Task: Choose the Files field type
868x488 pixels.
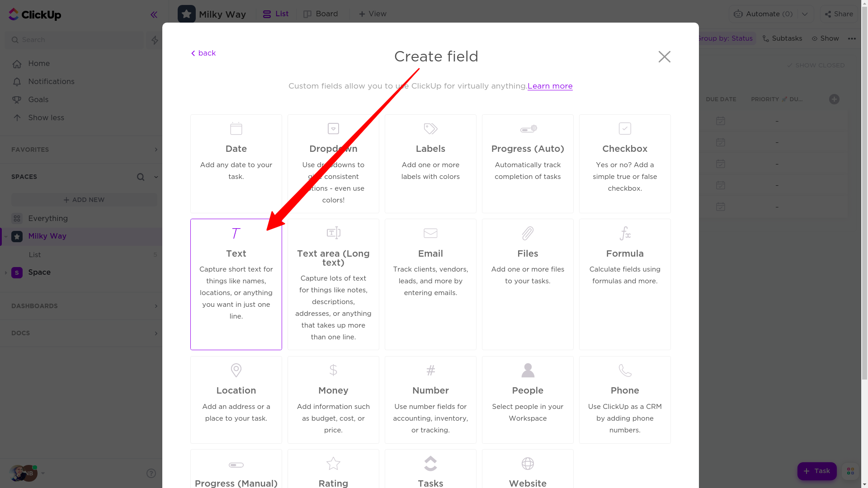Action: pyautogui.click(x=528, y=284)
